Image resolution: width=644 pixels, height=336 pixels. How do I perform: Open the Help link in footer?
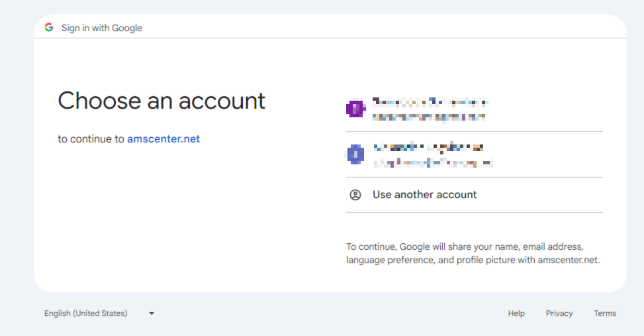tap(516, 313)
